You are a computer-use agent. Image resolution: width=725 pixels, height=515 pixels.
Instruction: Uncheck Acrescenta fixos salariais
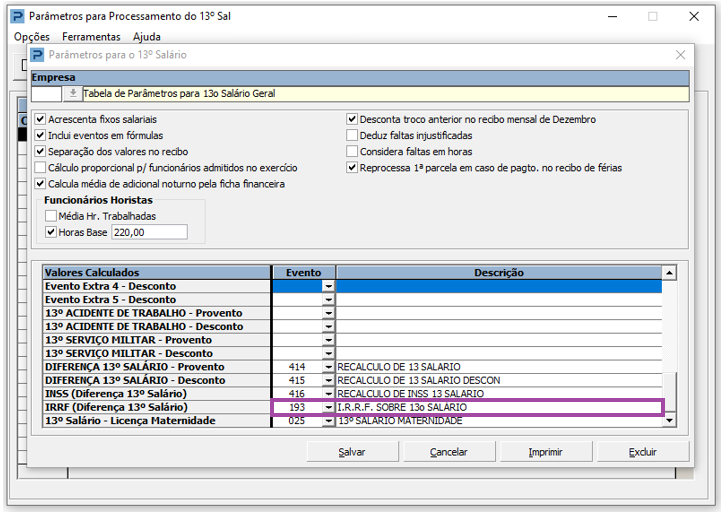[40, 120]
